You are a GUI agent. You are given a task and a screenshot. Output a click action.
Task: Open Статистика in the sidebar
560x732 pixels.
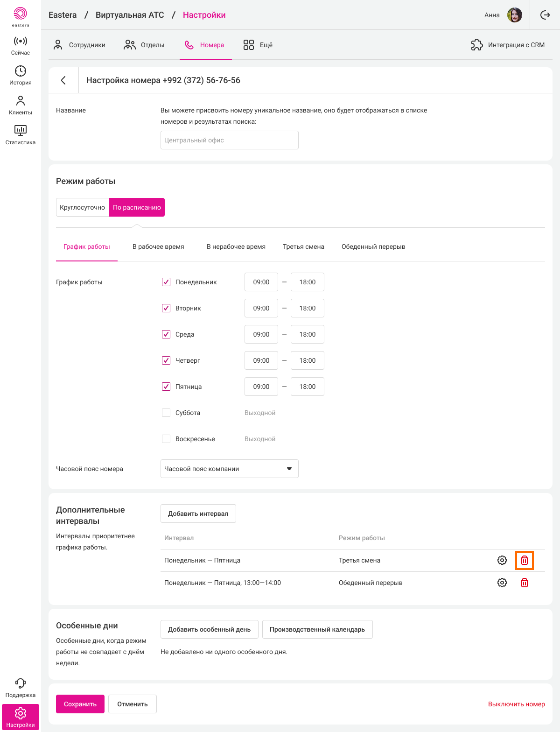coord(21,135)
